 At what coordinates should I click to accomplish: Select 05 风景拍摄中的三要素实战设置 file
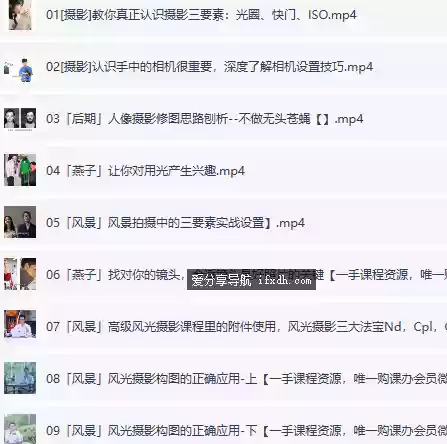[x=175, y=223]
